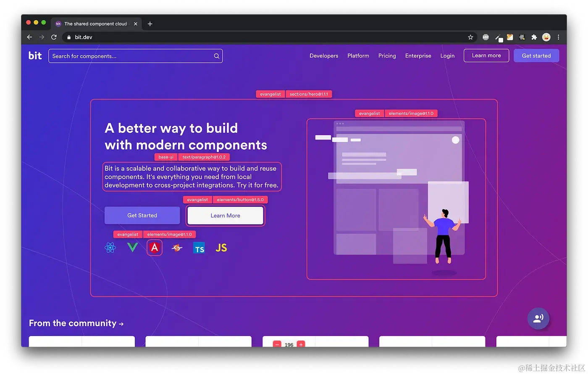
Task: Open the Platform menu
Action: [358, 55]
